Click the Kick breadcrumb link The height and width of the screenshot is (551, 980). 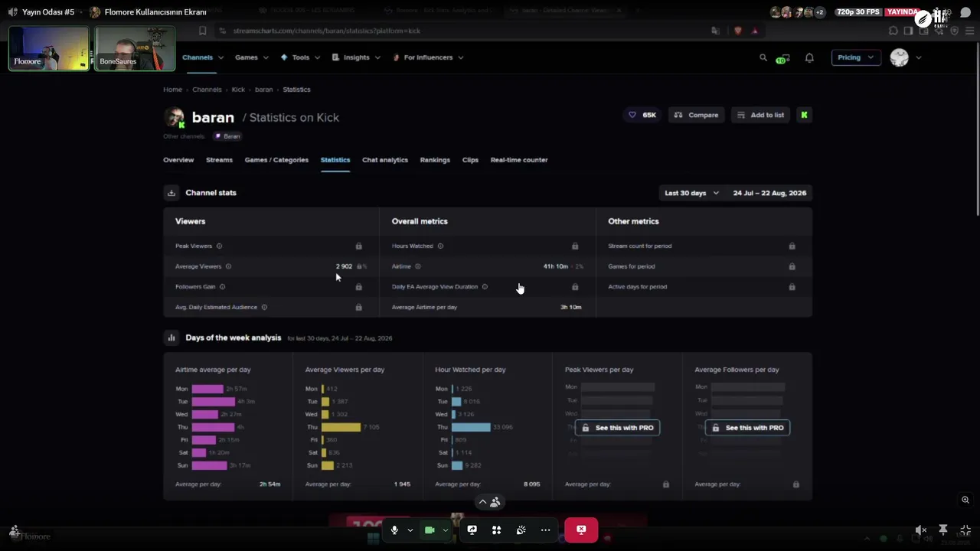click(x=238, y=90)
